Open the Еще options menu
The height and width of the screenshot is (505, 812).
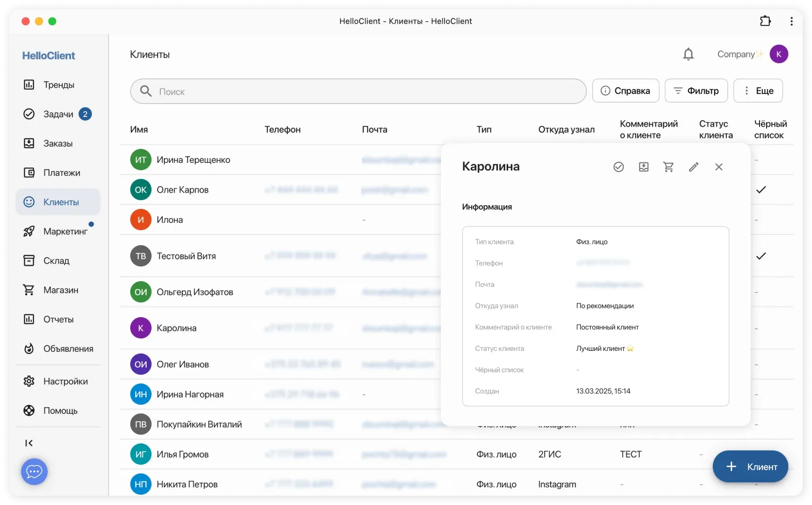point(758,91)
